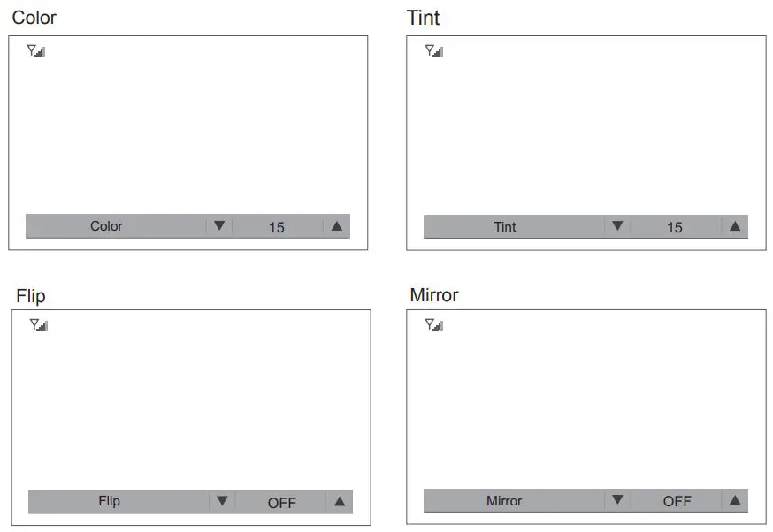Click the Flip OFF status value
Viewport: 773px width, 532px height.
click(x=282, y=502)
